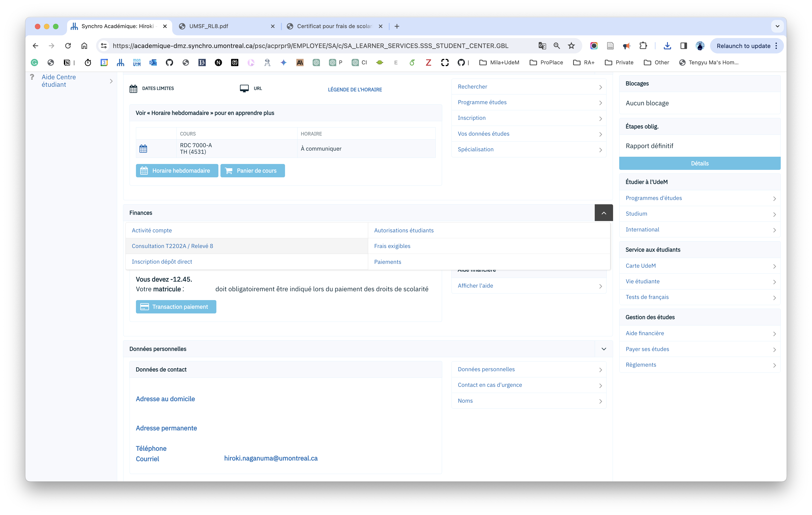The height and width of the screenshot is (515, 812).
Task: Click the Transaction paiement button
Action: pos(176,307)
